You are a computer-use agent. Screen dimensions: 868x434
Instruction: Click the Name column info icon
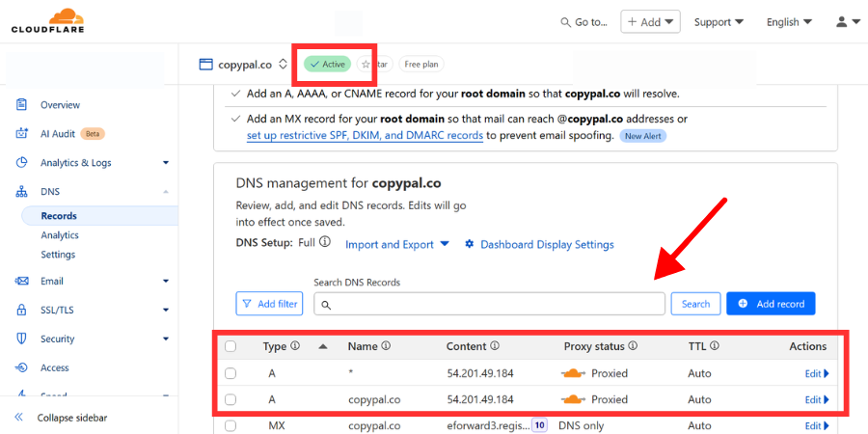[x=386, y=345]
